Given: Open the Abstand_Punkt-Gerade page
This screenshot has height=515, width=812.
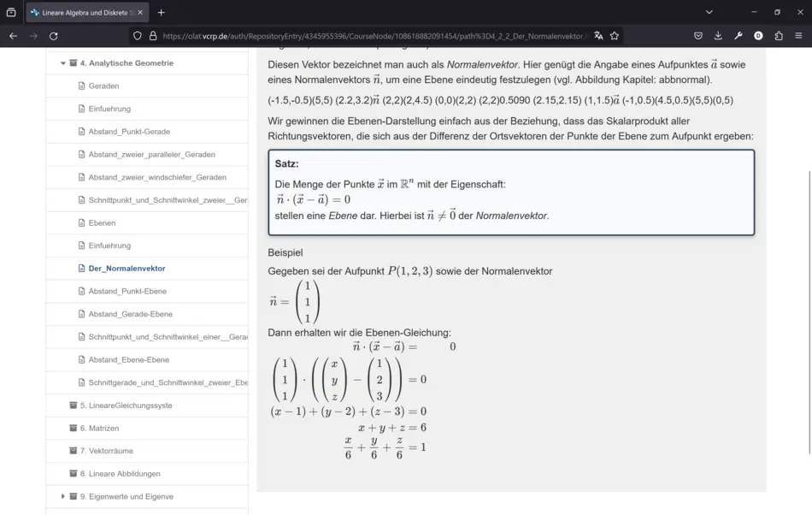Looking at the screenshot, I should tap(129, 132).
